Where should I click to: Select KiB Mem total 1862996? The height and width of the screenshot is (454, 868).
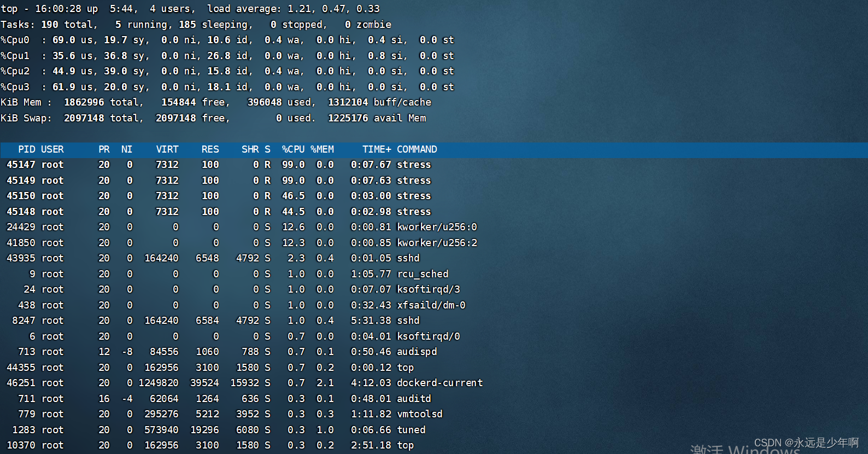84,102
